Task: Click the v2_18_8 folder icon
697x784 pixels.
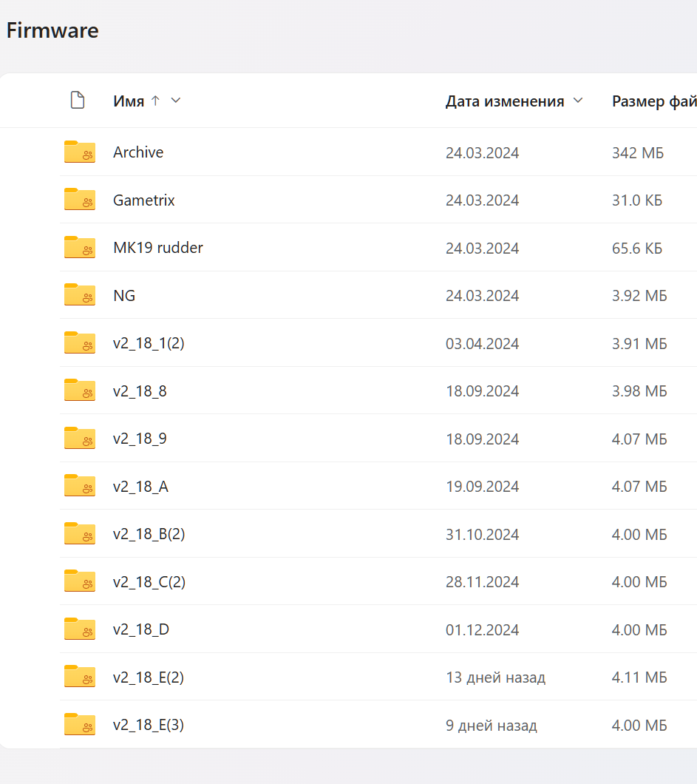Action: (x=79, y=390)
